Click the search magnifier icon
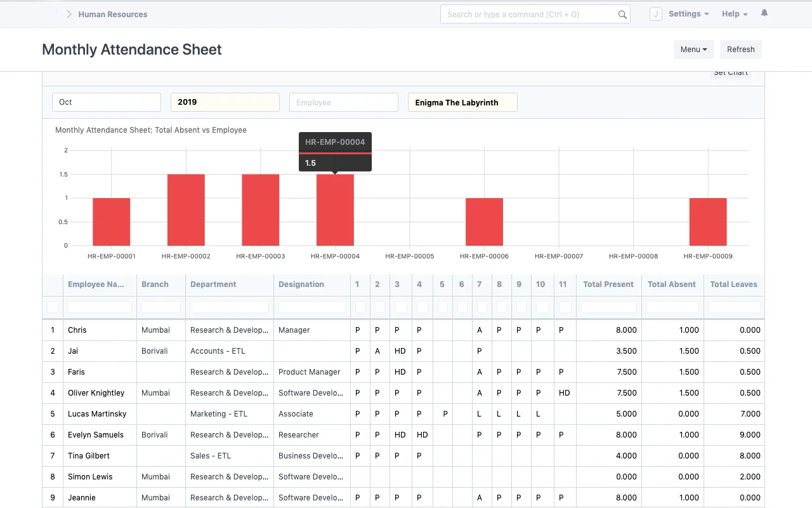The height and width of the screenshot is (508, 812). [622, 13]
